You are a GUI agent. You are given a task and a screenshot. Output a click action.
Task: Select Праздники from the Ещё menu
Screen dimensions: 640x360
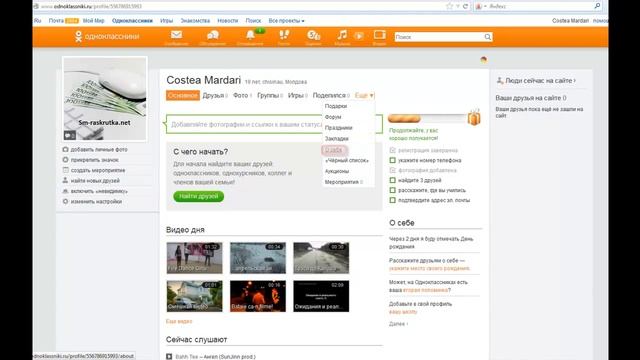338,128
